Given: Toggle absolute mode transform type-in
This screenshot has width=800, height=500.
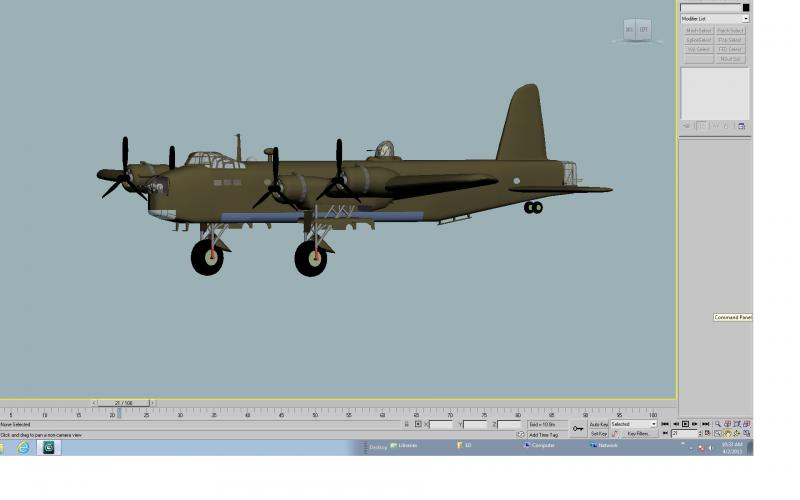Looking at the screenshot, I should point(418,424).
